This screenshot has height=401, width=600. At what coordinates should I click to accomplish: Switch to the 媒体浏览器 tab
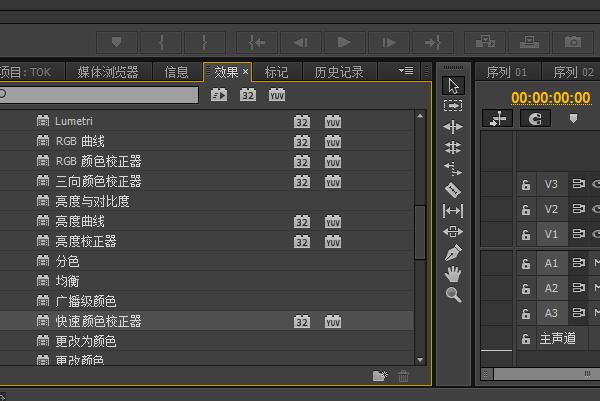pos(108,72)
